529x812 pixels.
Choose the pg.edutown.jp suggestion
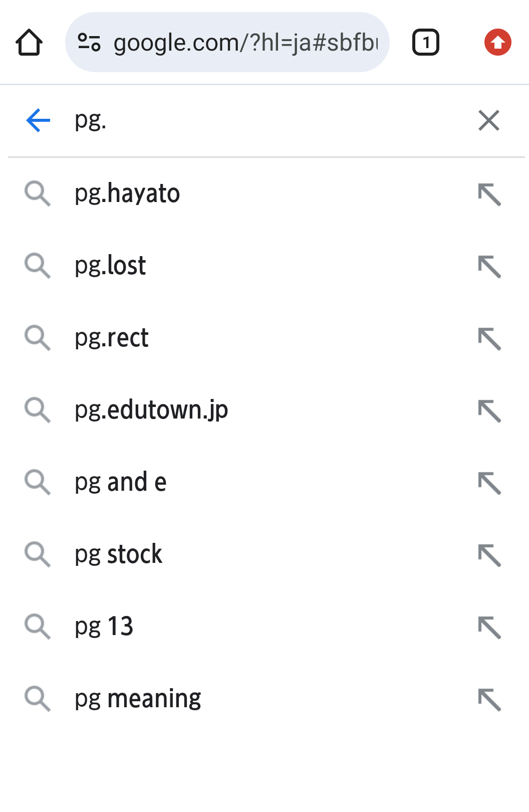click(151, 411)
